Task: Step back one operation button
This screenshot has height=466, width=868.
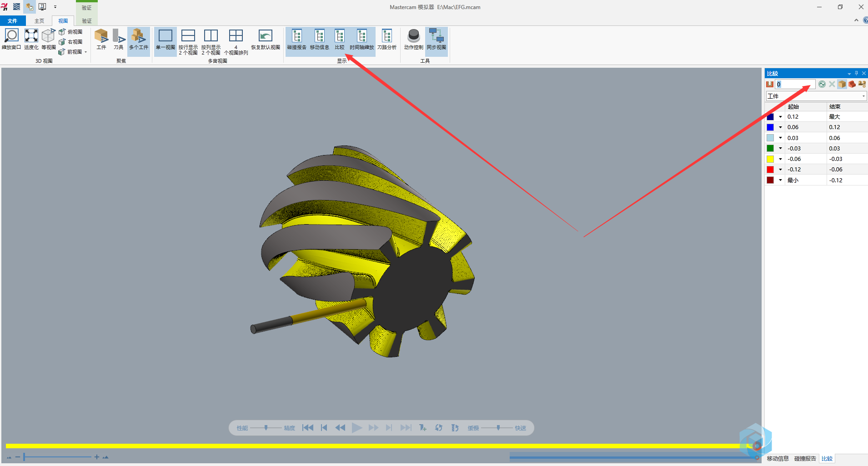Action: click(x=324, y=428)
